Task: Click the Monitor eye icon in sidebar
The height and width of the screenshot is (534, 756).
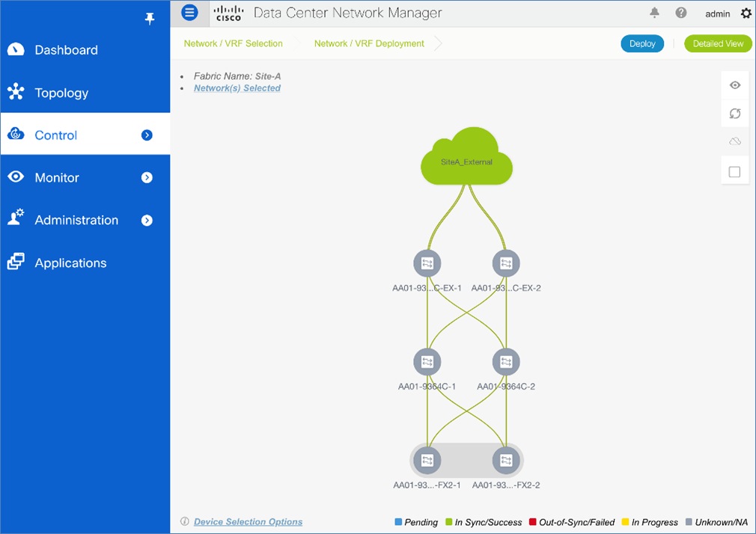Action: pos(16,177)
